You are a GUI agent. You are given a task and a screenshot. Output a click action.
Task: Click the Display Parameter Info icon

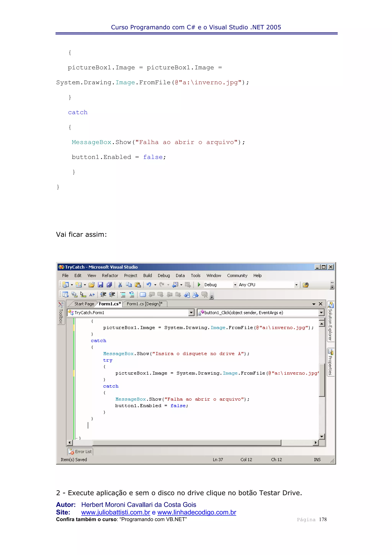point(74,295)
